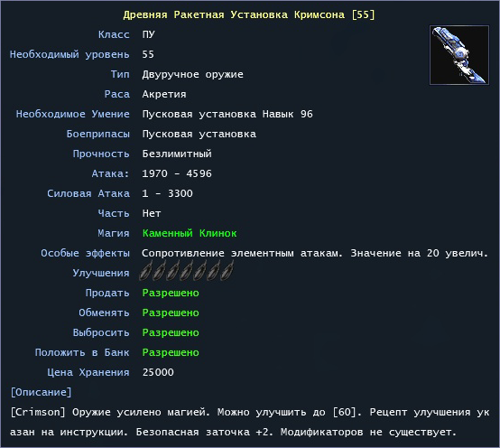Click the storage price value 25000
Viewport: 500px width, 448px height.
158,372
